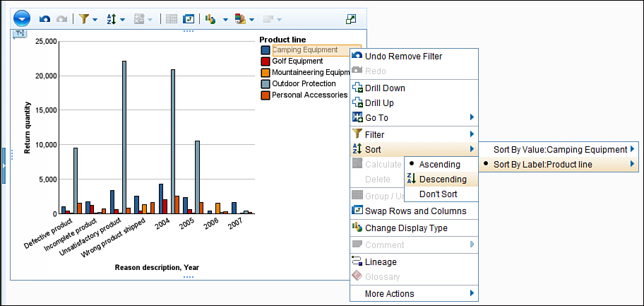
Task: Click the Golf Equipment red legend swatch
Action: (x=266, y=61)
